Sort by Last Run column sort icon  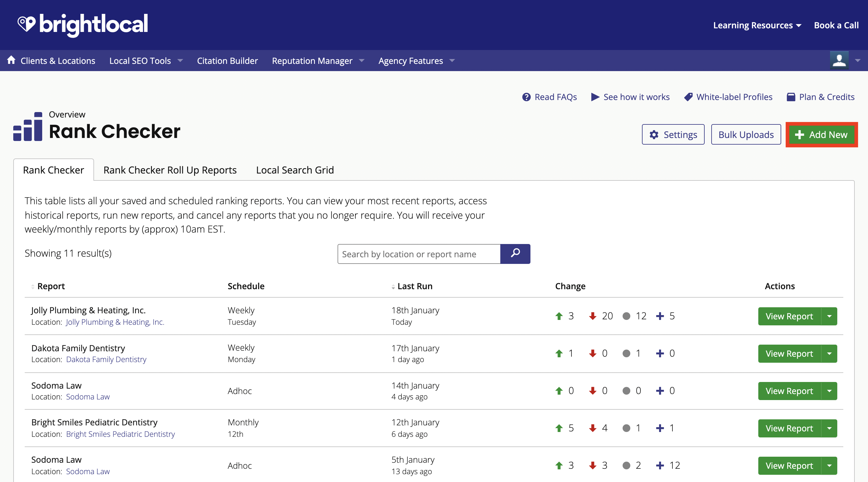point(393,287)
